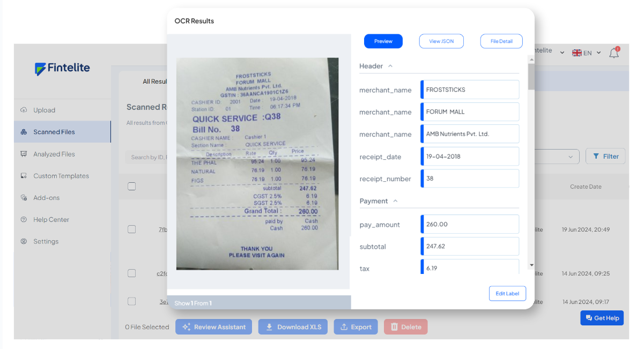Click the Review Assistant button
Screen dimensions: 644x349
click(x=213, y=327)
